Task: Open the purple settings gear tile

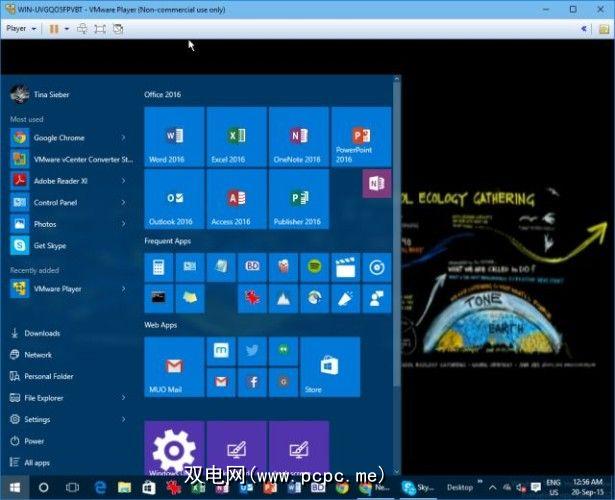Action: pyautogui.click(x=174, y=449)
